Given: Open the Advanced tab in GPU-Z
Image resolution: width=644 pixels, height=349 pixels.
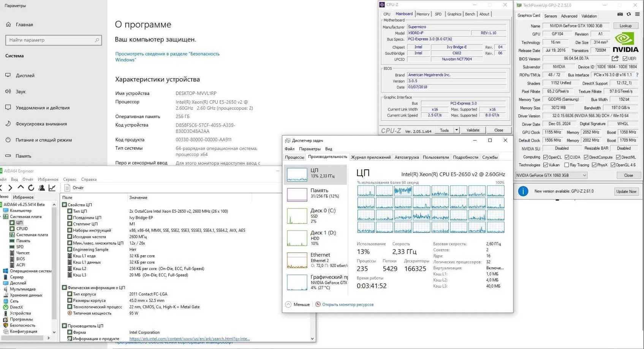Looking at the screenshot, I should point(569,16).
